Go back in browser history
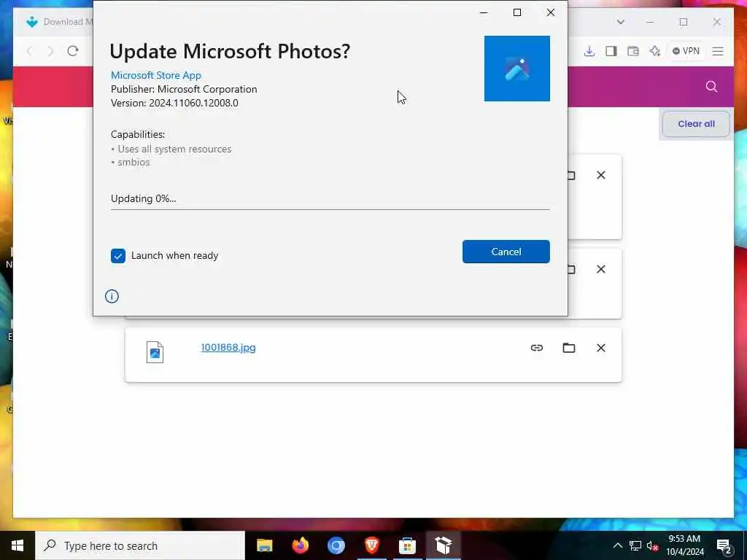This screenshot has height=560, width=747. click(29, 51)
